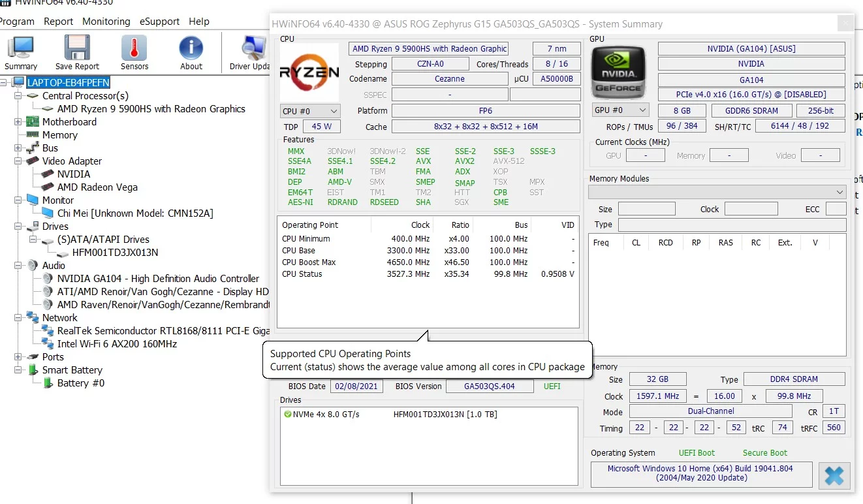The width and height of the screenshot is (863, 504).
Task: Expand the Motherboard tree node
Action: pos(18,122)
